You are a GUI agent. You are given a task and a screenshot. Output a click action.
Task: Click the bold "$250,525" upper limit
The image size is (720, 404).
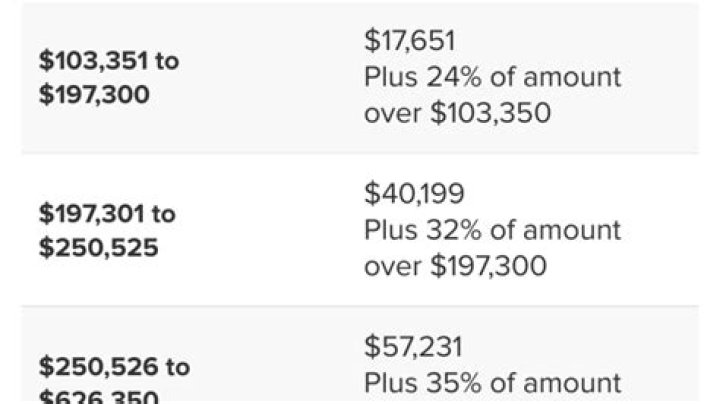point(98,247)
